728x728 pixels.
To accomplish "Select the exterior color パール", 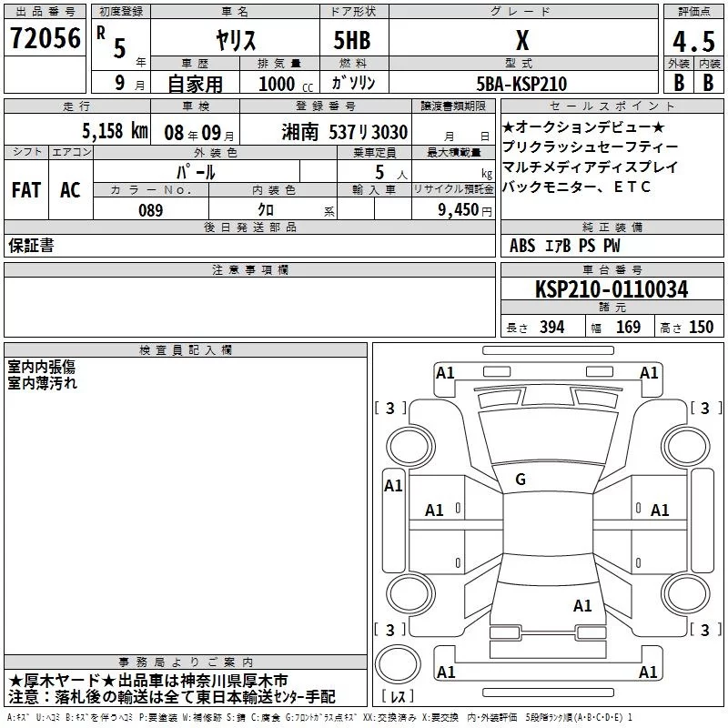I will pos(196,172).
